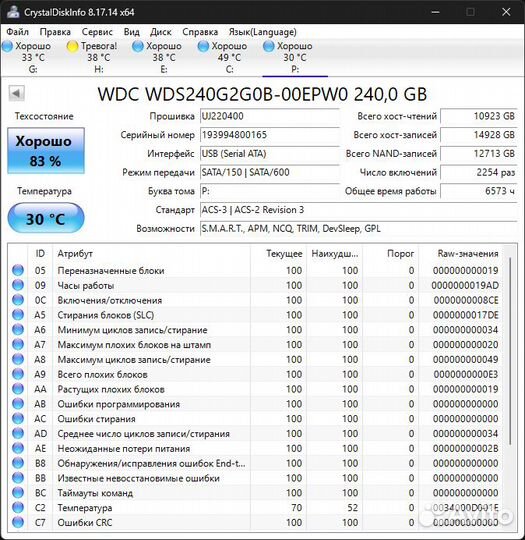Click status orb for Всего плохих блоков
Viewport: 525px width, 540px height.
18,374
